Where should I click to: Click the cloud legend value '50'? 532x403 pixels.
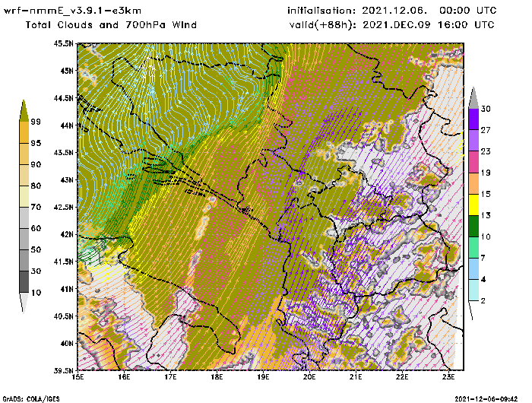point(36,249)
